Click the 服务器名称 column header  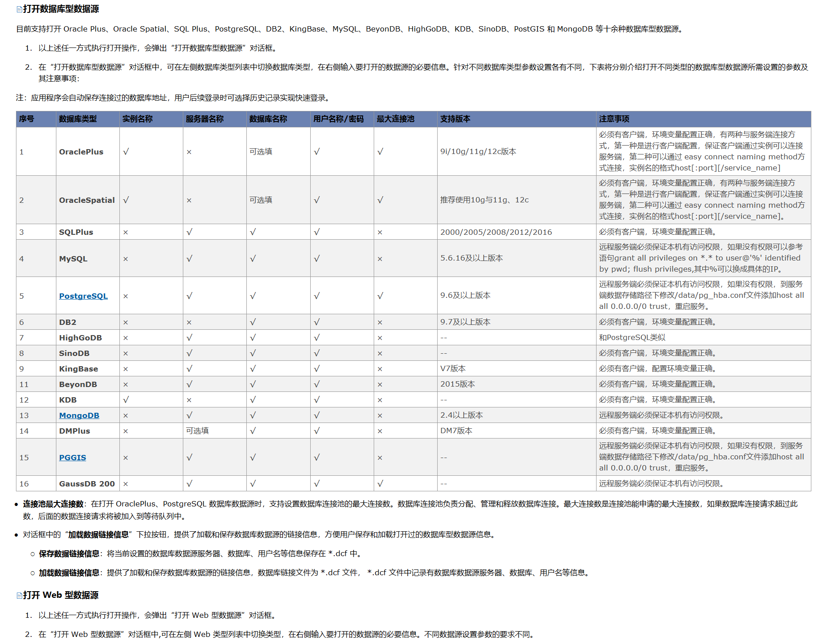pos(215,119)
